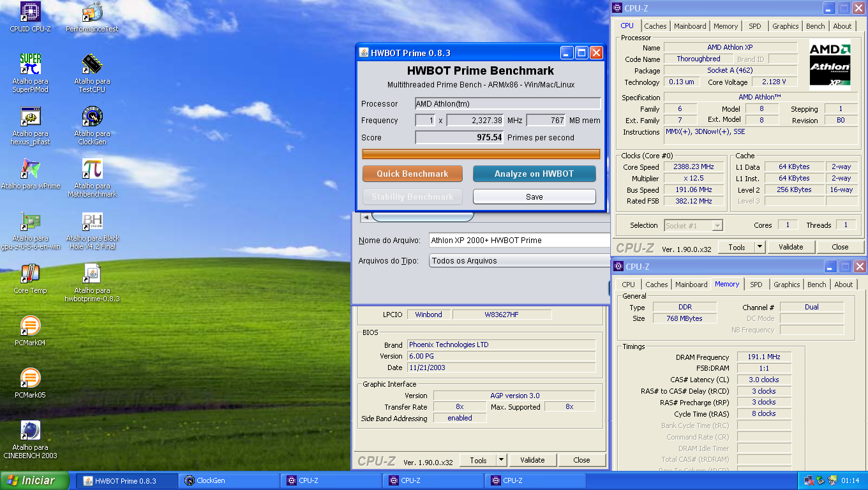Select SPD tab in the lower CPU-Z window
This screenshot has width=868, height=490.
click(x=756, y=285)
